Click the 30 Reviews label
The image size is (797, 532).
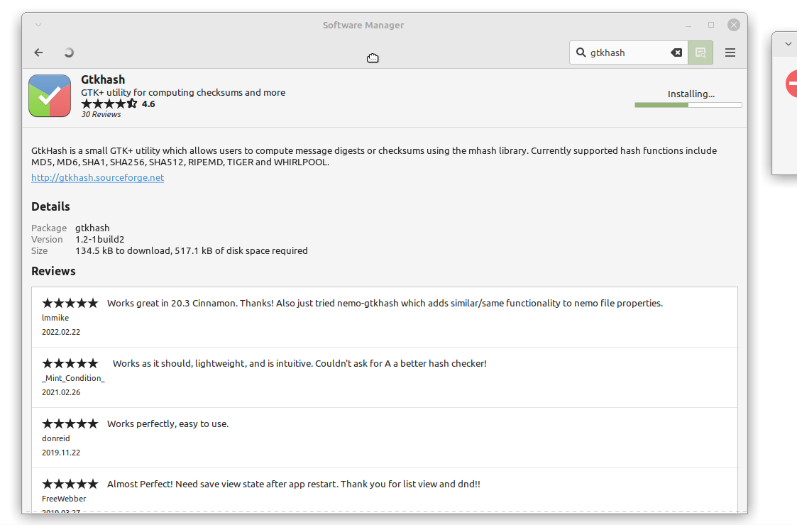click(101, 114)
